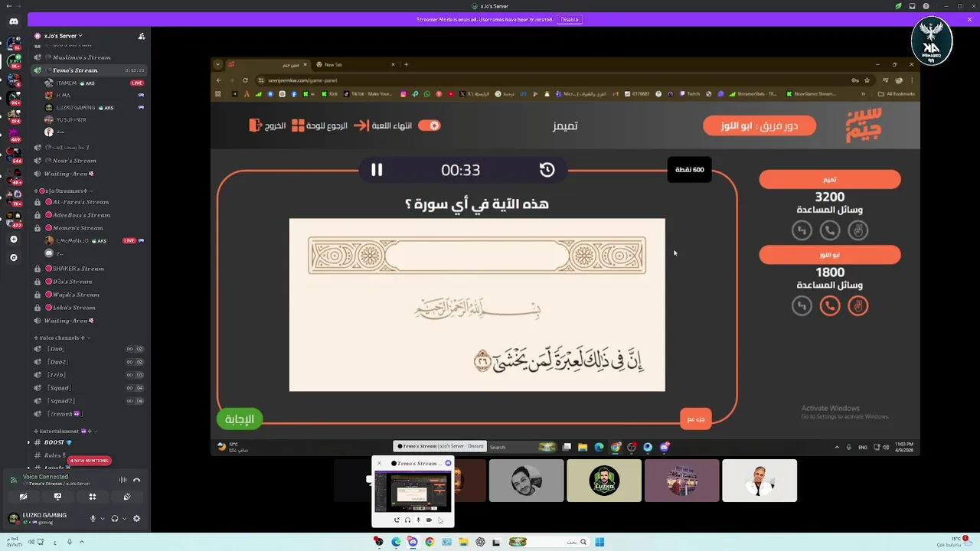The image size is (980, 551).
Task: Open microphone input options arrow
Action: [x=103, y=519]
